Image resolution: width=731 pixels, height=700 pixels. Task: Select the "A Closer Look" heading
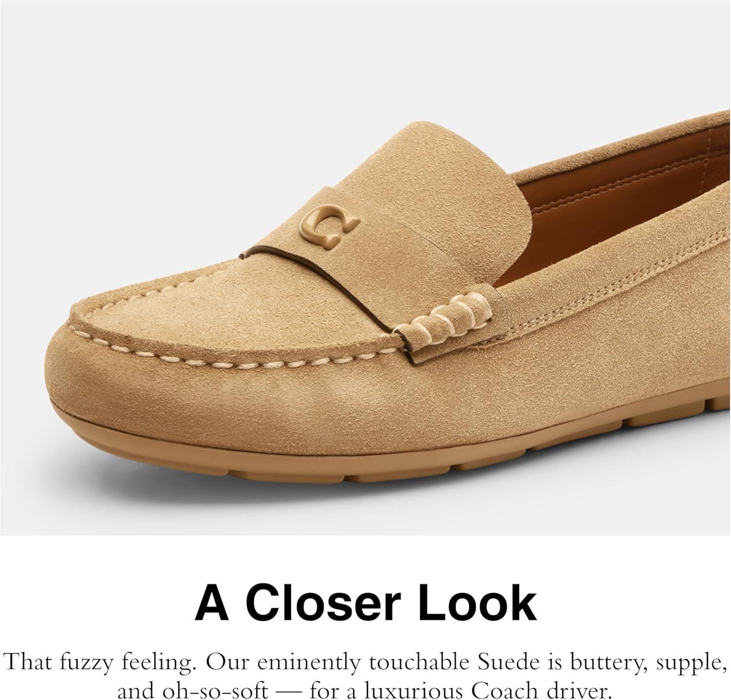point(365,603)
